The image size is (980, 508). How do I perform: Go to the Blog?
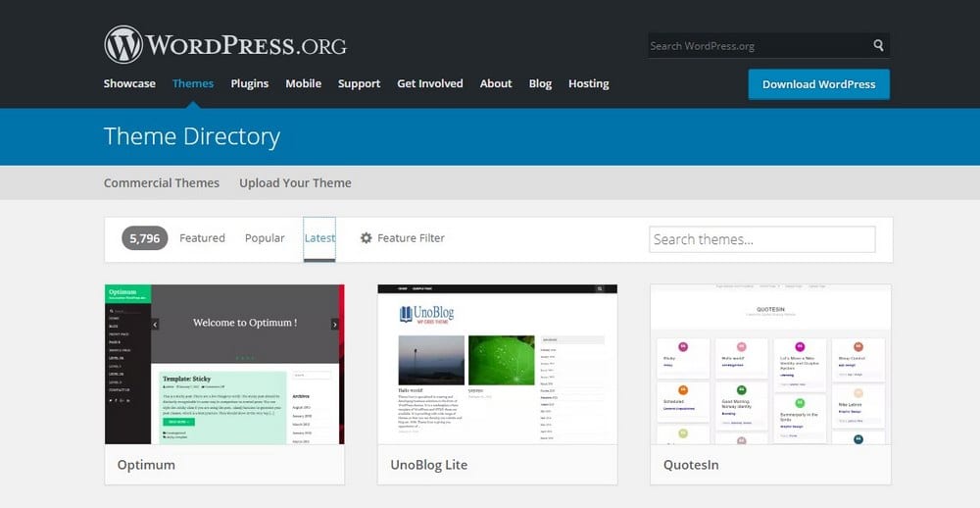coord(540,83)
